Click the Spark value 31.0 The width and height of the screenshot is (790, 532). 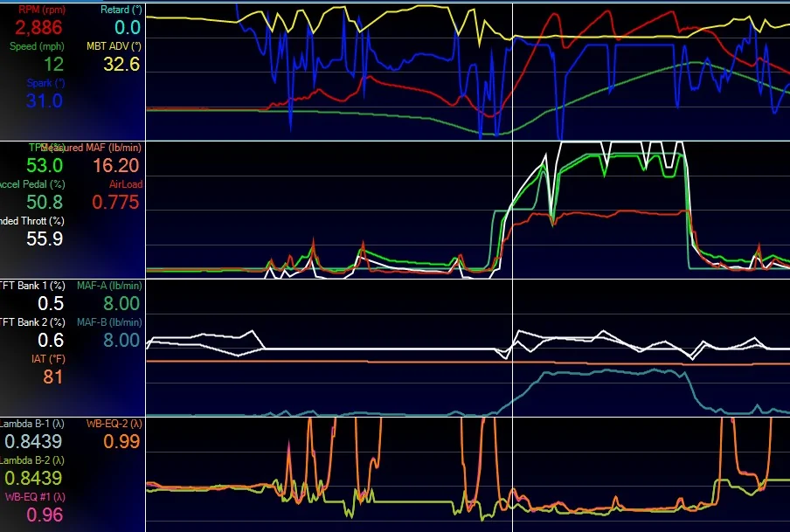coord(45,101)
